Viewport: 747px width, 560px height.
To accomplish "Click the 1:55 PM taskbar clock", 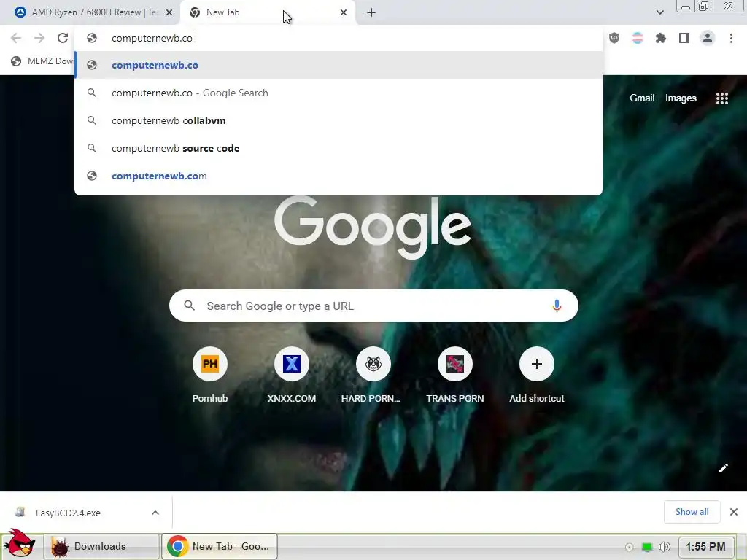I will tap(705, 547).
